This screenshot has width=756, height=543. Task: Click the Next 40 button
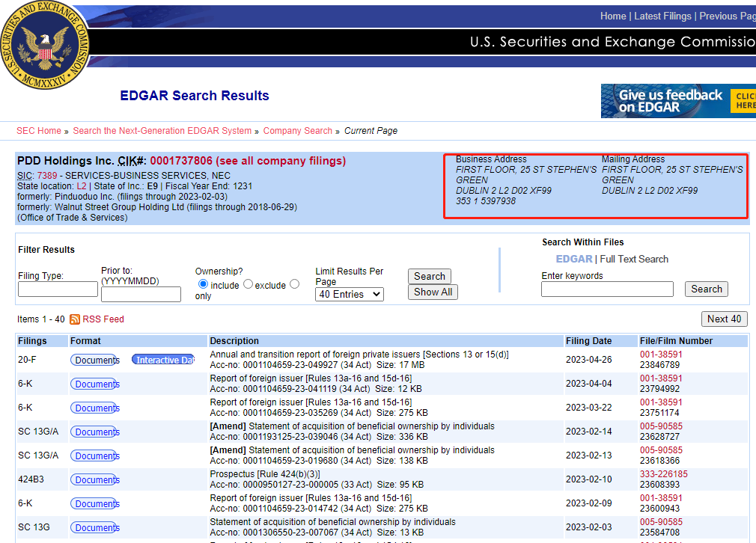[x=724, y=319]
